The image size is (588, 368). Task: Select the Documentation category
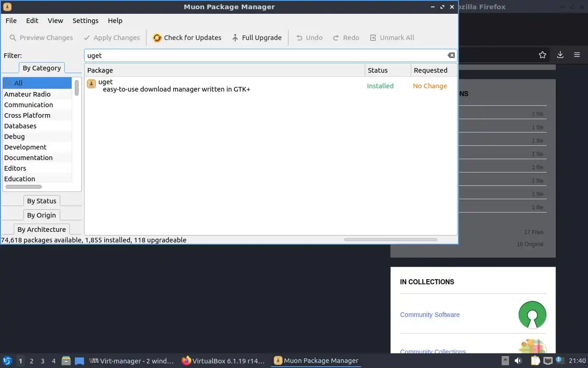[x=37, y=158]
